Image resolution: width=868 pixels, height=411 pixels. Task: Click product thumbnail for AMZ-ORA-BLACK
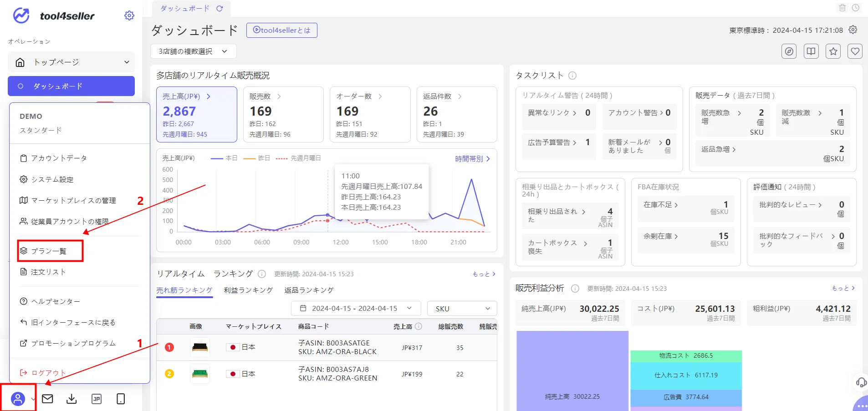coord(200,347)
